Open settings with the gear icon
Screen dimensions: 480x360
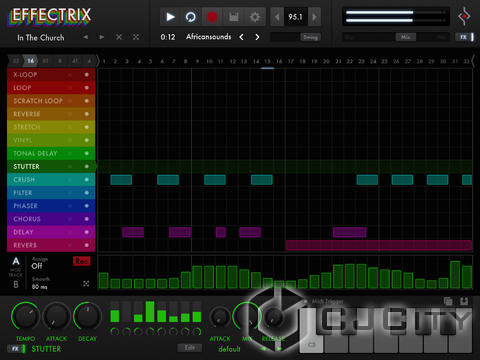(x=255, y=17)
